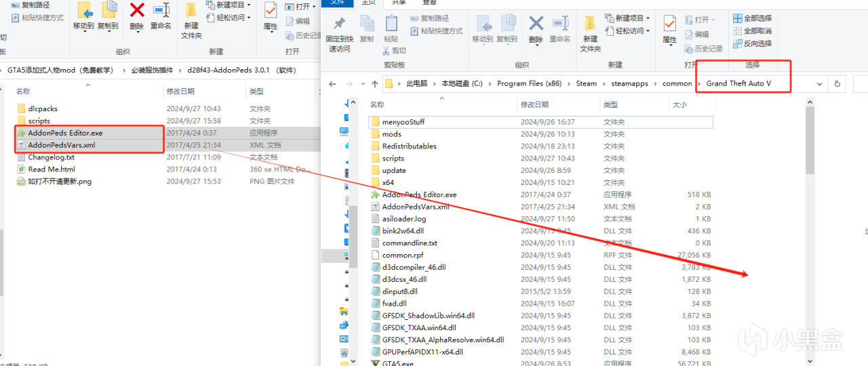
Task: Click the 剪切 (Cut) scissors in right window
Action: pos(395,50)
